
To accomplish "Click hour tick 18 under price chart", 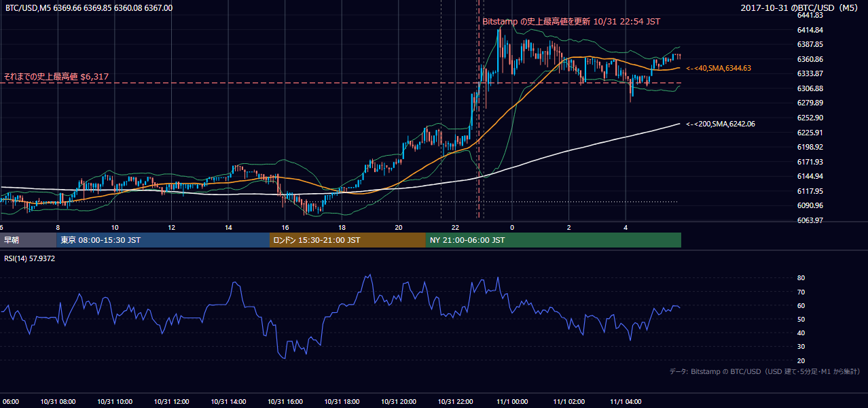I will tap(342, 228).
